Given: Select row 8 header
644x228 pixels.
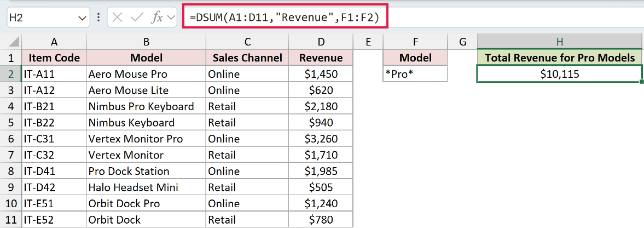Looking at the screenshot, I should point(11,171).
